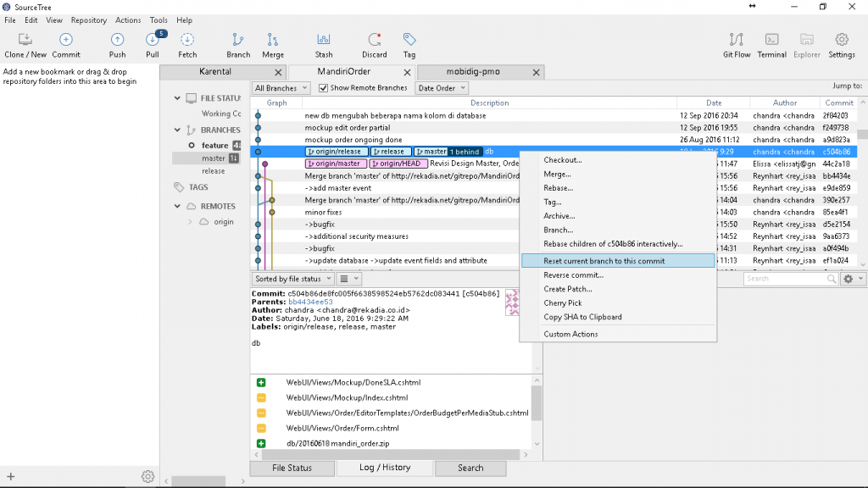Open the Tag toolbar icon

409,45
